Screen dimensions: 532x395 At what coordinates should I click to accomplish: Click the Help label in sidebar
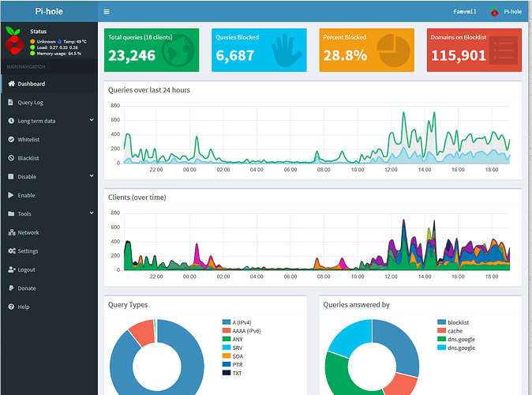[24, 307]
